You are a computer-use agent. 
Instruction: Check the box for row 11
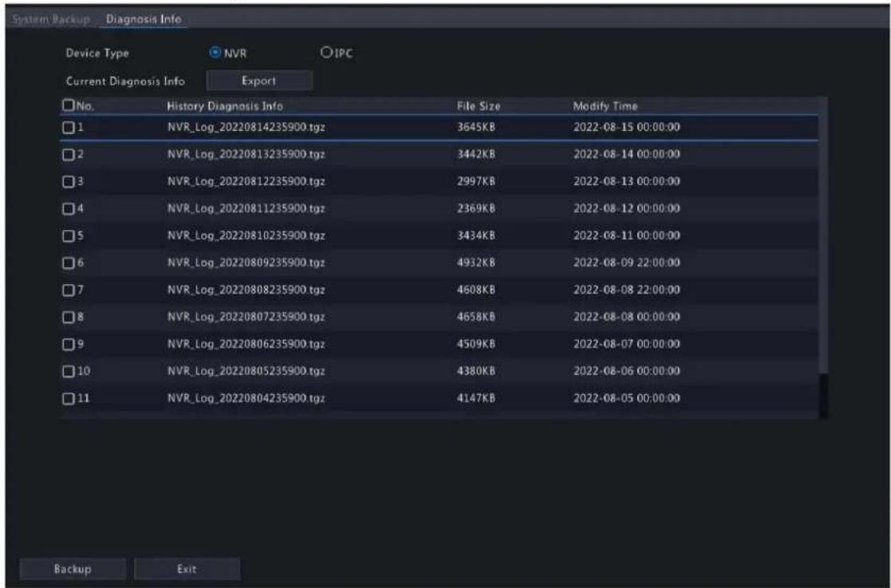[x=68, y=398]
